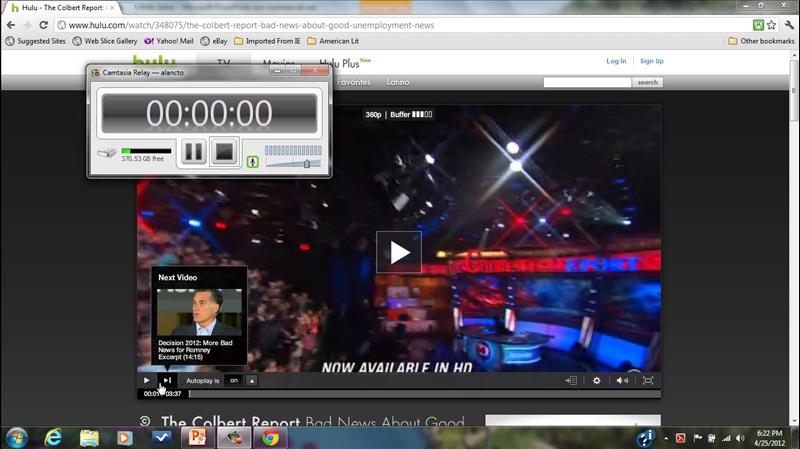Screen dimensions: 800x449
Task: Open Suggested Sites bookmark
Action: [x=36, y=41]
